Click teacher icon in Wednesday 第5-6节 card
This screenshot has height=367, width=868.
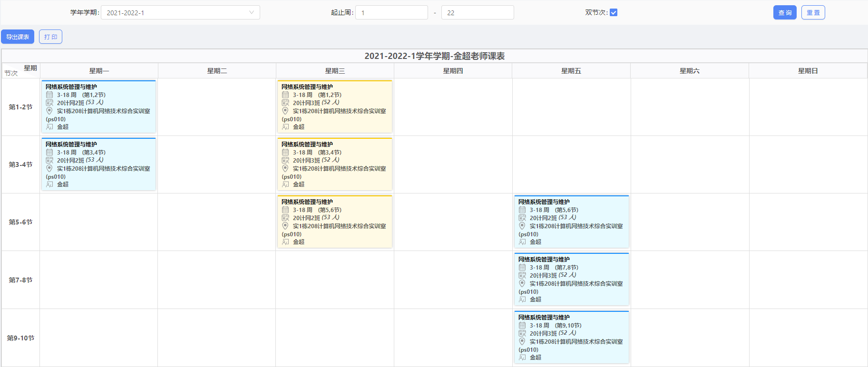tap(285, 242)
